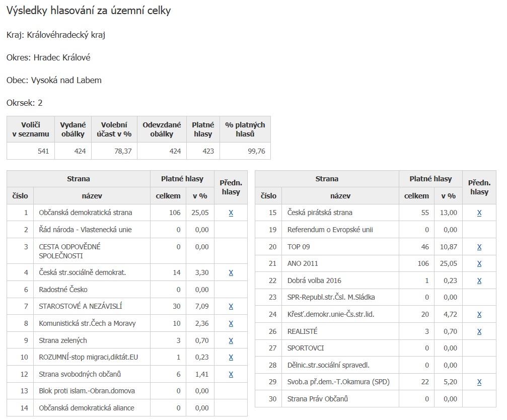Click the heading 'Výsledky hlasování za územní celky'
Image resolution: width=507 pixels, height=420 pixels.
tap(89, 11)
